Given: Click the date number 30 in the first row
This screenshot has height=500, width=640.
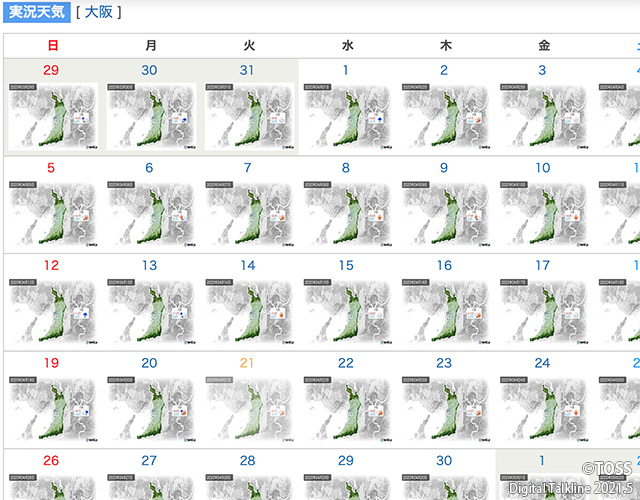Looking at the screenshot, I should (x=149, y=70).
